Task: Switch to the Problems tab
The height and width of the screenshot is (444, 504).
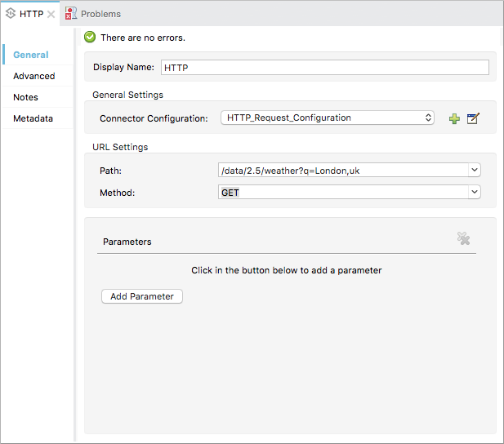Action: tap(100, 14)
